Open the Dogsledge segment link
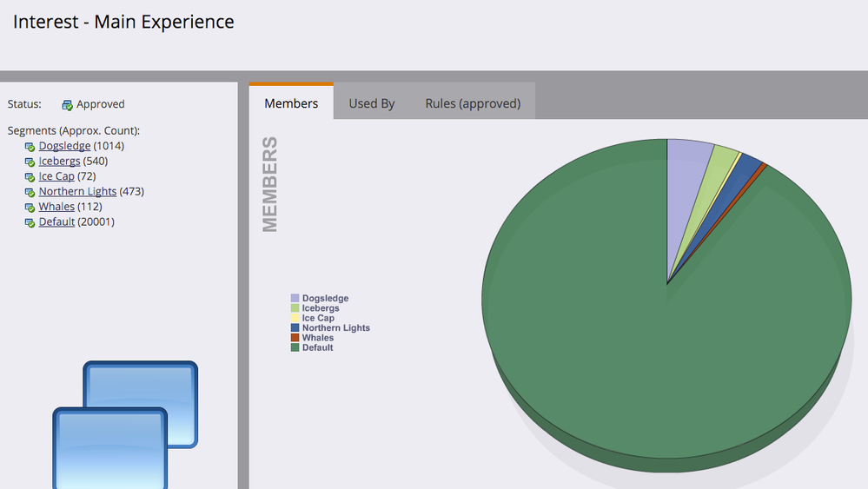The image size is (868, 489). [65, 146]
